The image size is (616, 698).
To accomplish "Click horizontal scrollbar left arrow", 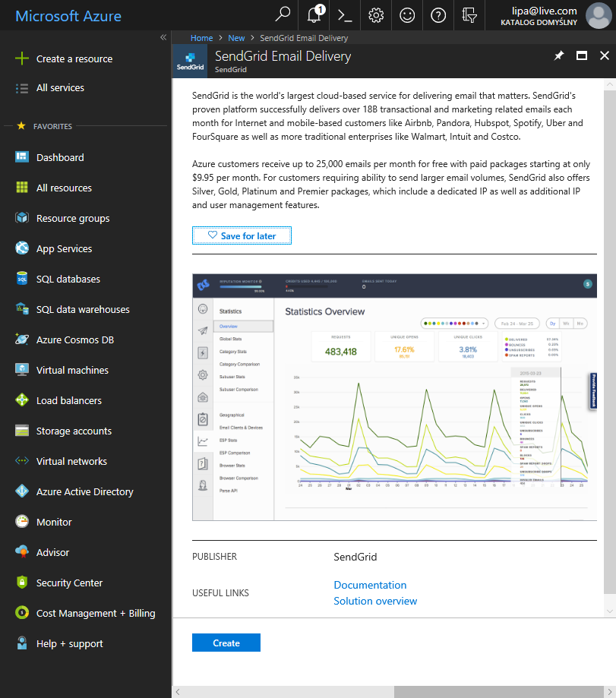I will coord(178,692).
